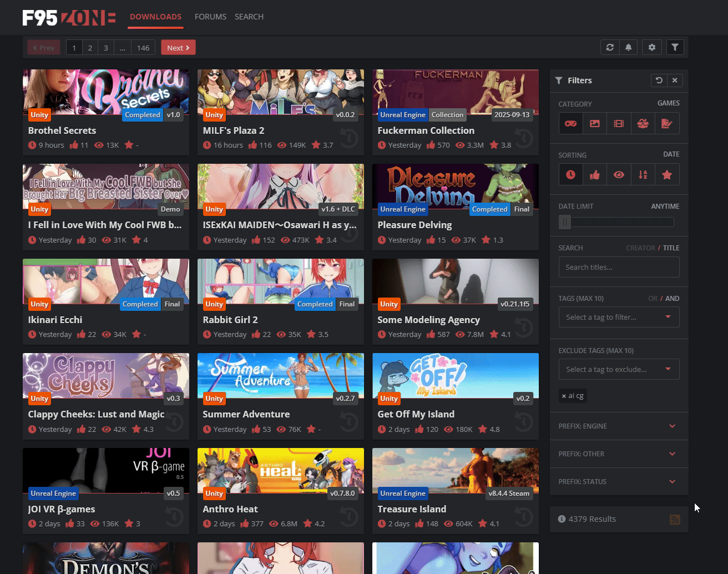Screen dimensions: 728x574
Task: Open the Search tab in the header
Action: click(x=249, y=17)
